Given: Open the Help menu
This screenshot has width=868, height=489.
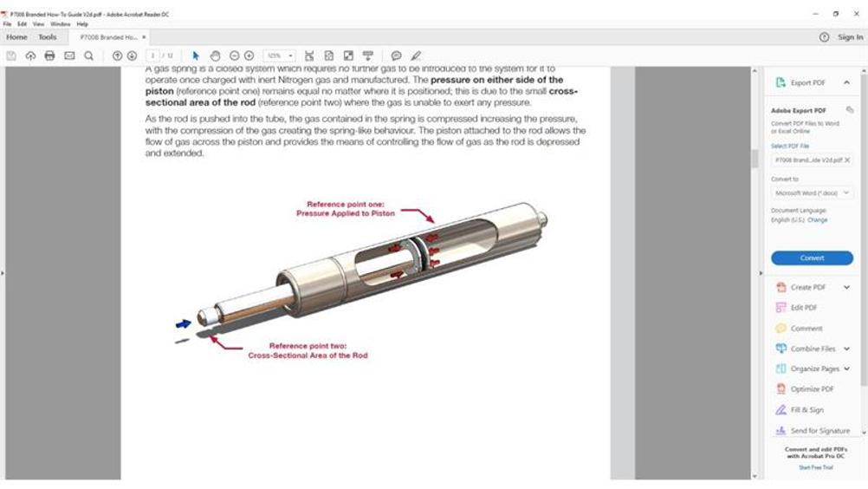Looking at the screenshot, I should (x=82, y=24).
